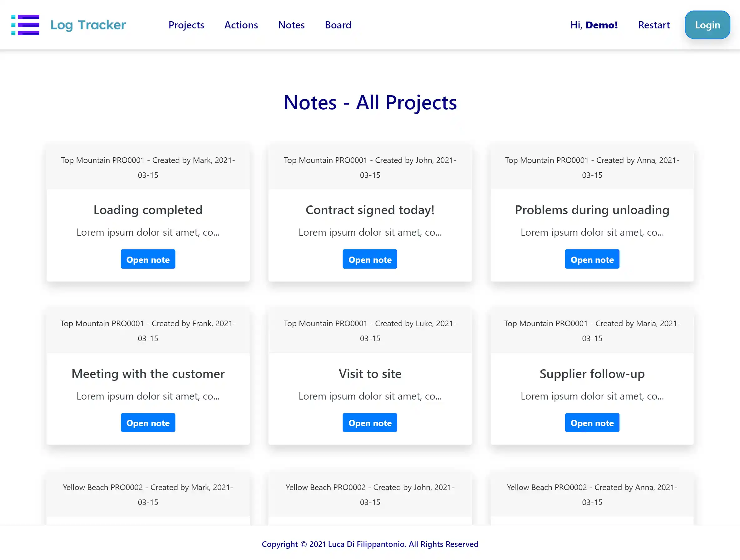
Task: Open the Loading completed note
Action: [x=148, y=259]
